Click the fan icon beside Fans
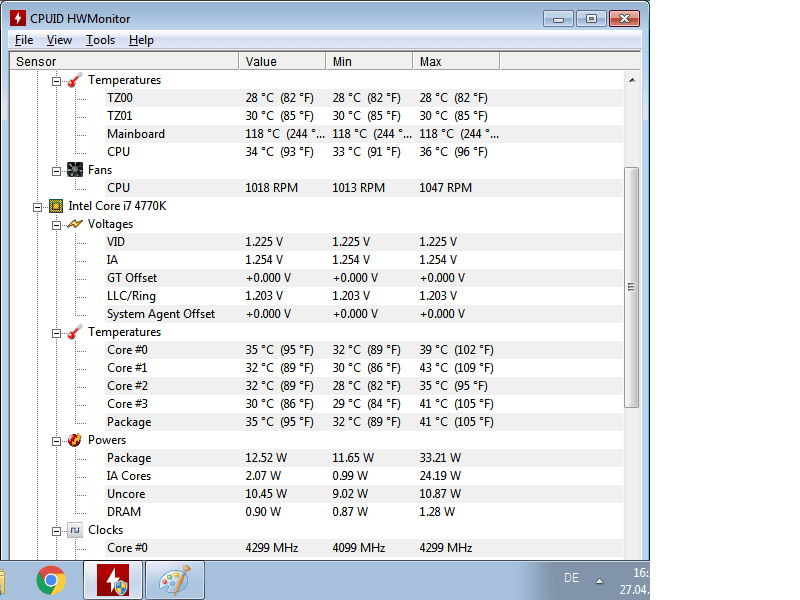This screenshot has height=600, width=800. [74, 170]
